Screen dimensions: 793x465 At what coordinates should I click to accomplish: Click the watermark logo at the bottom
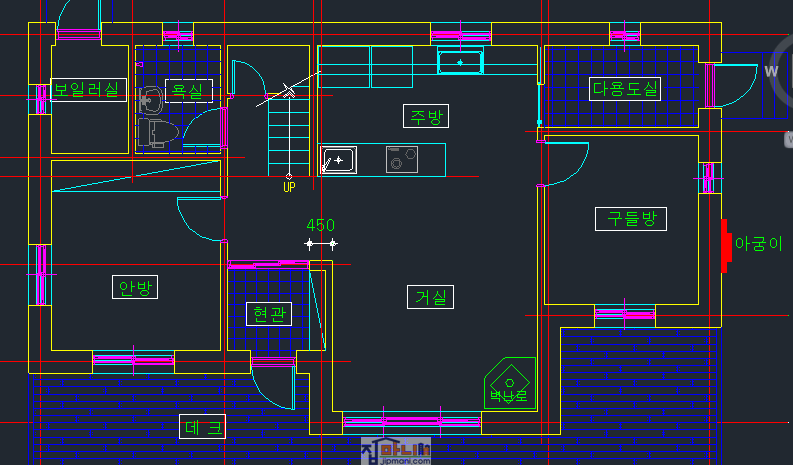(x=396, y=452)
